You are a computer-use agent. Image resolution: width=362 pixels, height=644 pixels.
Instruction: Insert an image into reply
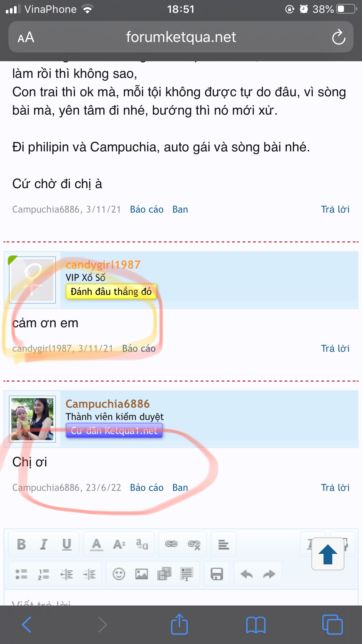coord(142,574)
